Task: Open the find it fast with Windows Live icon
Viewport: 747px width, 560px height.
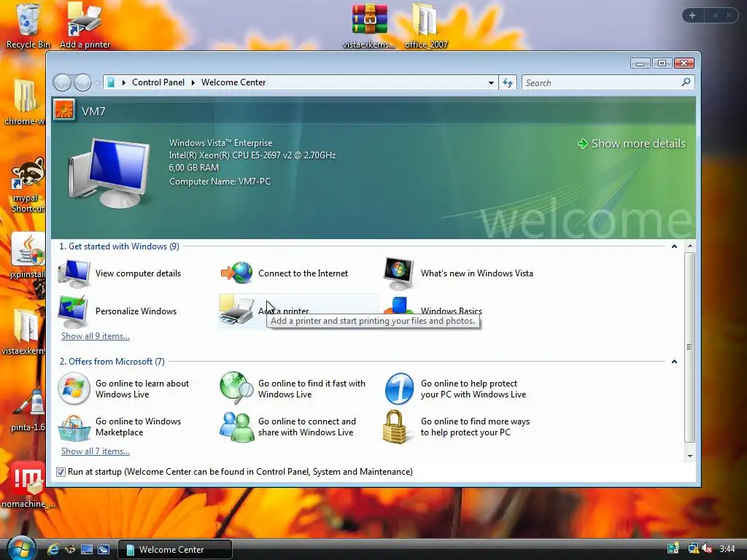Action: click(236, 388)
